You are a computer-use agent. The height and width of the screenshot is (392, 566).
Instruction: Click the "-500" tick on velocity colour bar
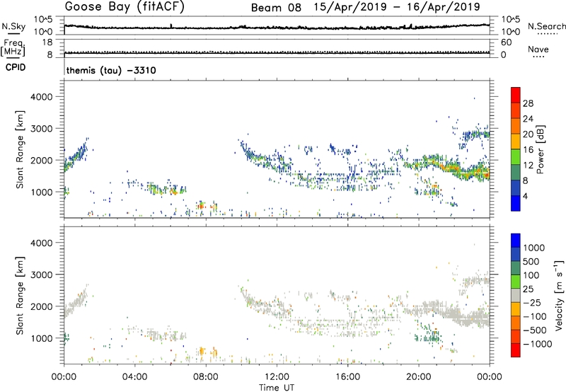point(535,330)
